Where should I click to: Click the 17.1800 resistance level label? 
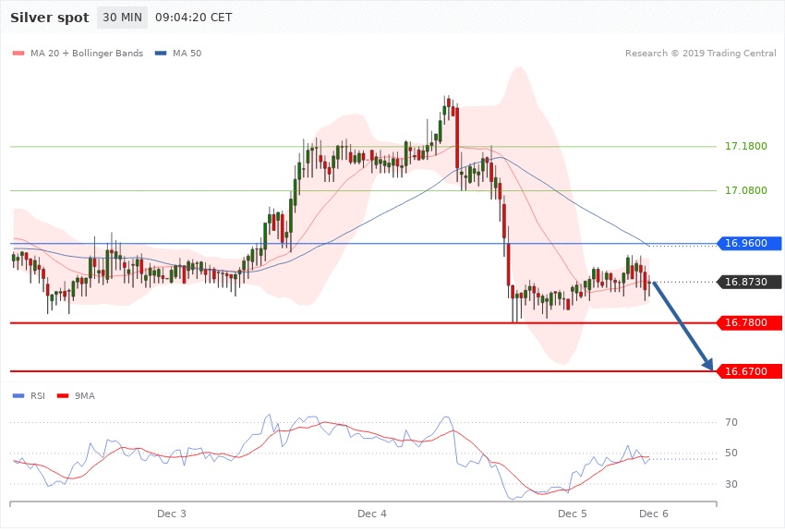746,147
